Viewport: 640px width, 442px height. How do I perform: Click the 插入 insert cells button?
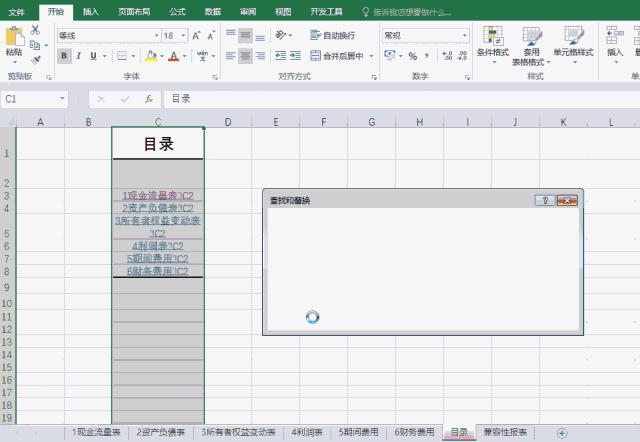pyautogui.click(x=615, y=45)
